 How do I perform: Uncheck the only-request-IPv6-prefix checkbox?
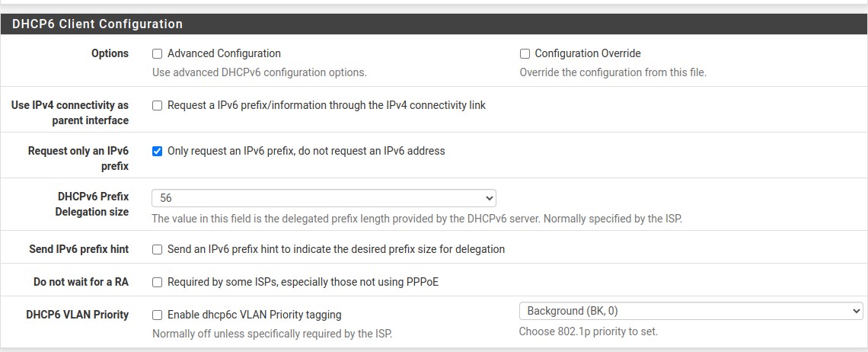point(158,152)
